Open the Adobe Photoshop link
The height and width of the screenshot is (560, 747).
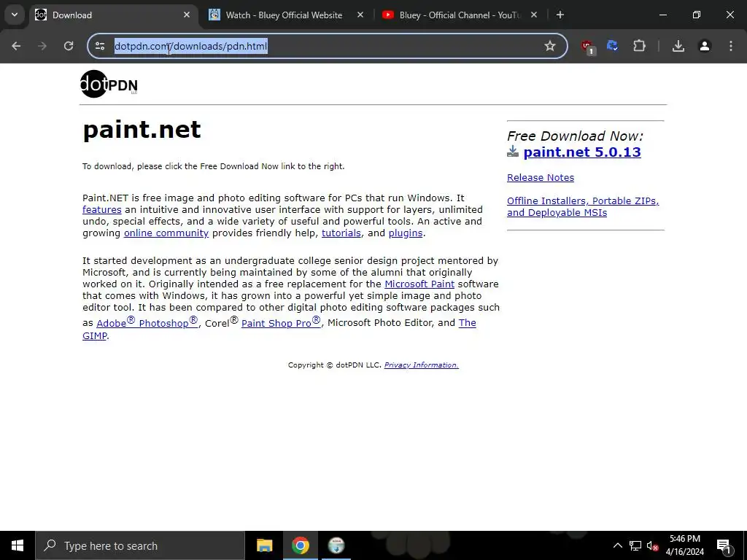pyautogui.click(x=147, y=322)
